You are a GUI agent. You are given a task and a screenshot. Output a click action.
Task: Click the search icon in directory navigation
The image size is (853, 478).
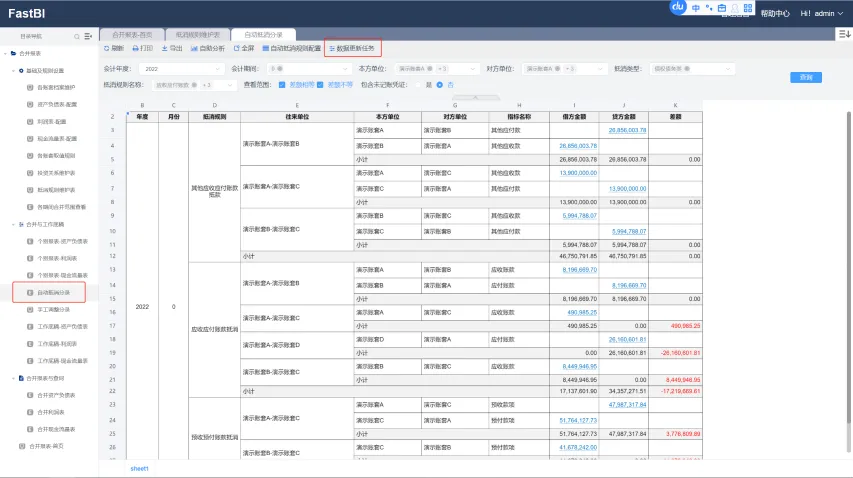77,36
